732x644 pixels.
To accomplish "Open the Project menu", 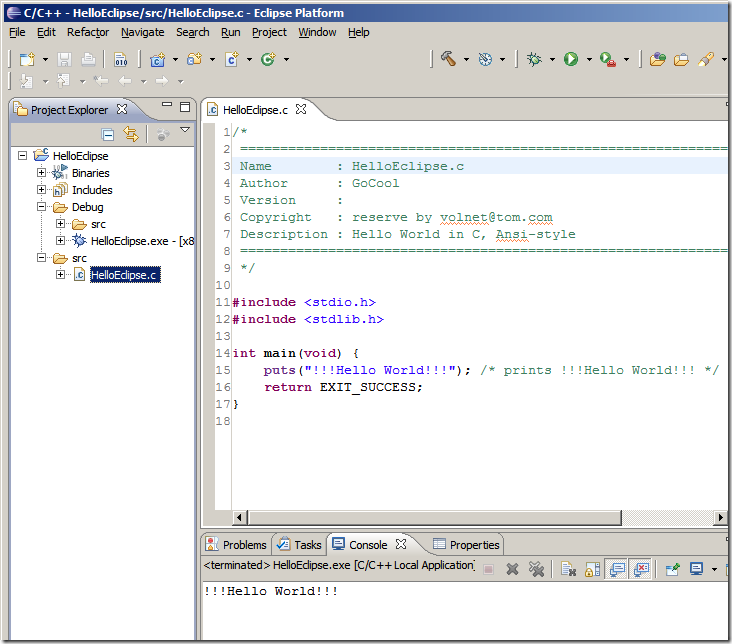I will pyautogui.click(x=269, y=32).
